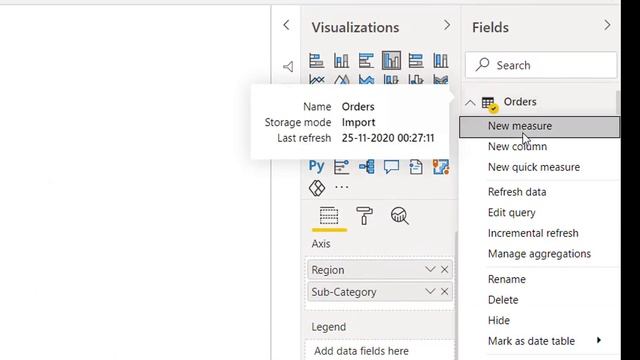Collapse the Orders table fields
Viewport: 640px width, 360px height.
click(470, 103)
